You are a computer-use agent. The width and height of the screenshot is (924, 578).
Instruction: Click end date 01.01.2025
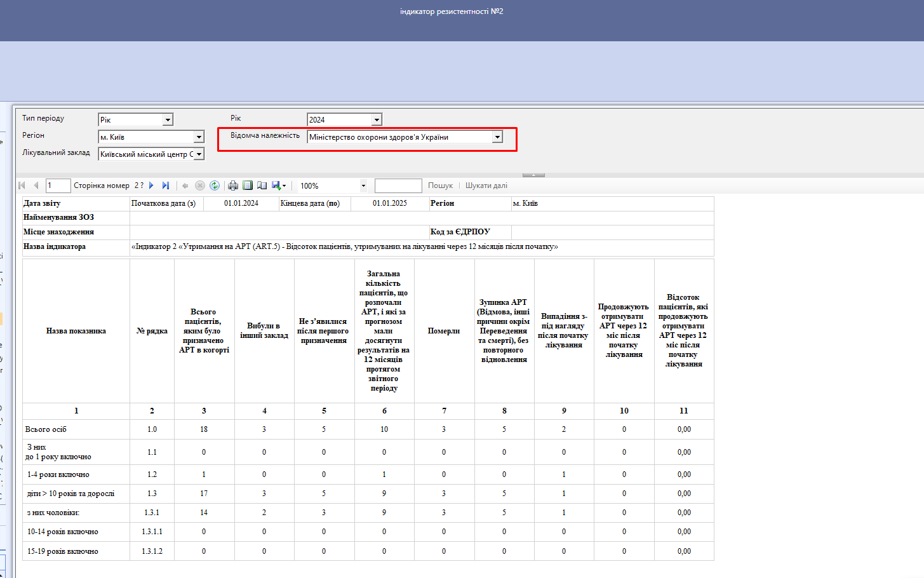pos(390,203)
